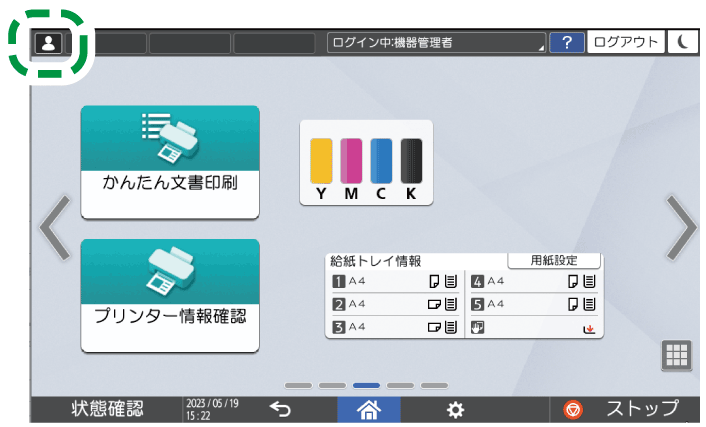Screen dimensions: 706x427
Task: Go to next home screen page arrow
Action: 681,227
